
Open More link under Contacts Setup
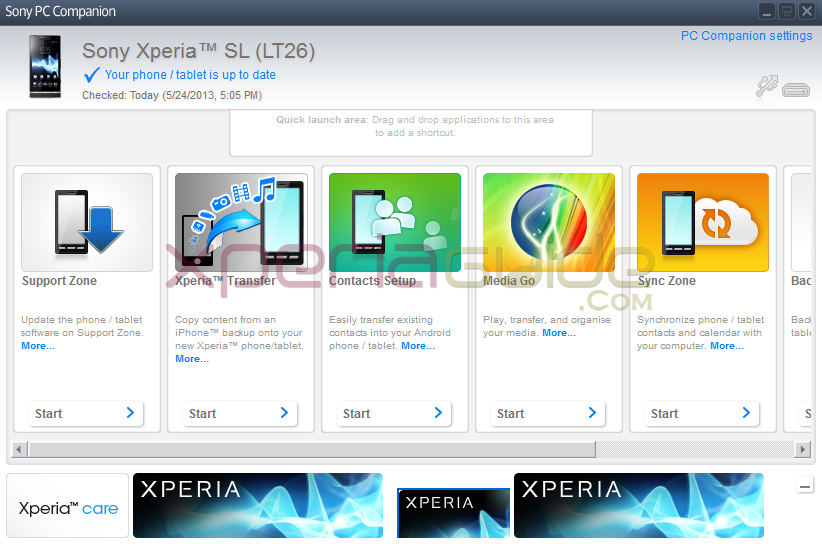coord(418,346)
